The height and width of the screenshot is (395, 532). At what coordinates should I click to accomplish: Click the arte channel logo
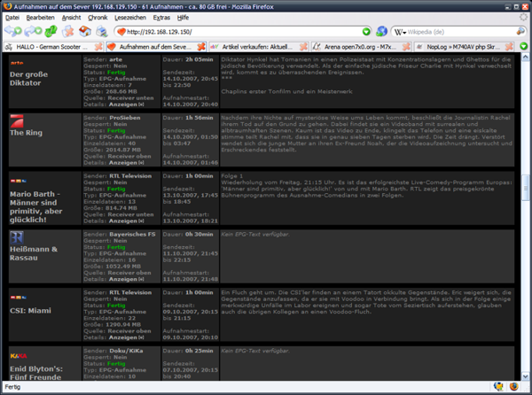pyautogui.click(x=17, y=63)
